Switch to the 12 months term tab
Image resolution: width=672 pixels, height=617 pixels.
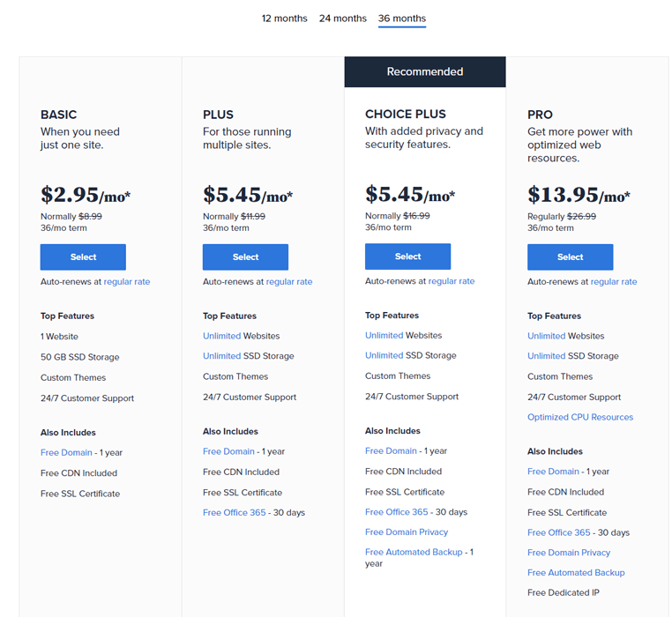284,19
